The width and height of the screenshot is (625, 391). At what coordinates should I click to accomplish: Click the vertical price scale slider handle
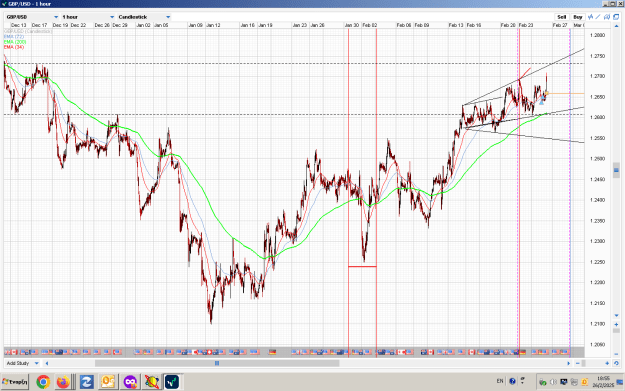[x=616, y=171]
